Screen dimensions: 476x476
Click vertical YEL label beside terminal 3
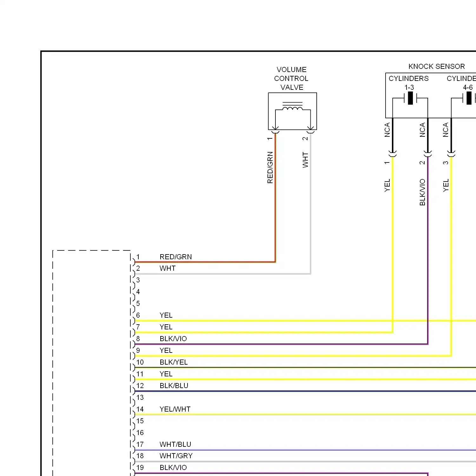pyautogui.click(x=446, y=186)
